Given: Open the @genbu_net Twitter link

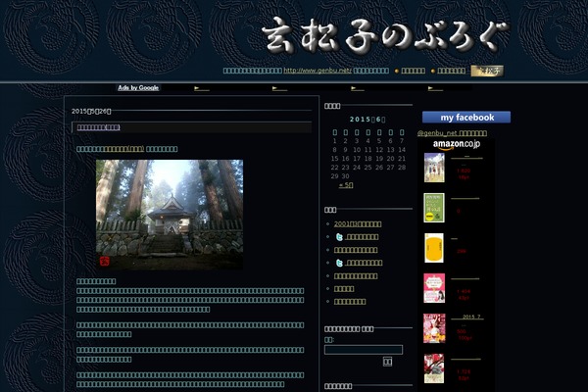Looking at the screenshot, I should coord(452,133).
